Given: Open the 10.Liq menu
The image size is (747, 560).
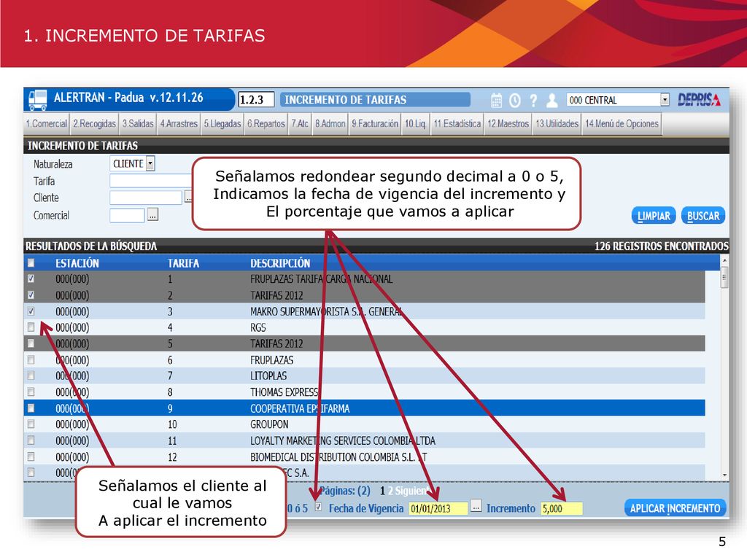Looking at the screenshot, I should click(415, 124).
